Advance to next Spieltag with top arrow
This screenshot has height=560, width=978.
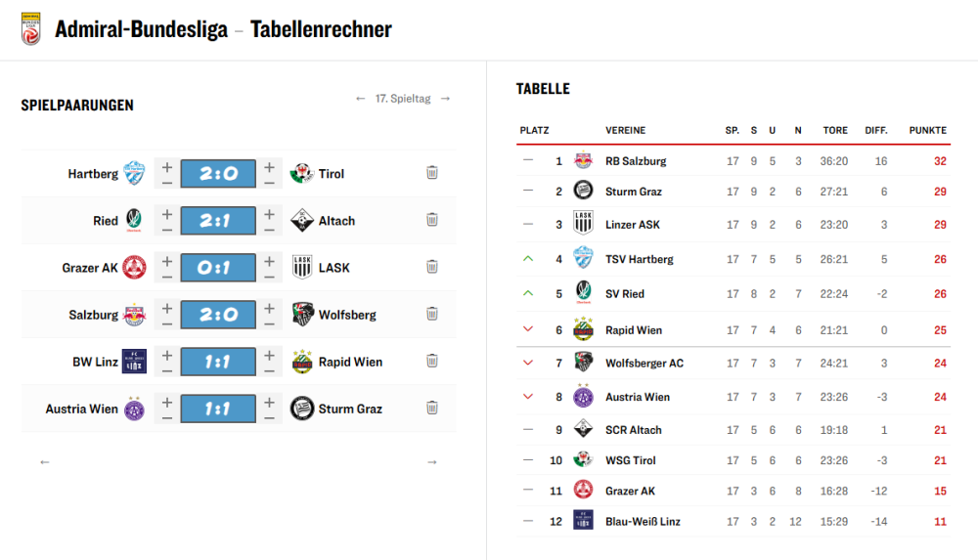click(445, 99)
